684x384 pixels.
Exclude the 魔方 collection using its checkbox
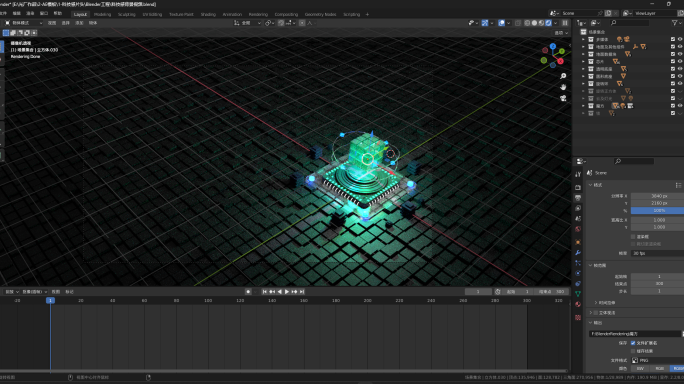tap(673, 106)
